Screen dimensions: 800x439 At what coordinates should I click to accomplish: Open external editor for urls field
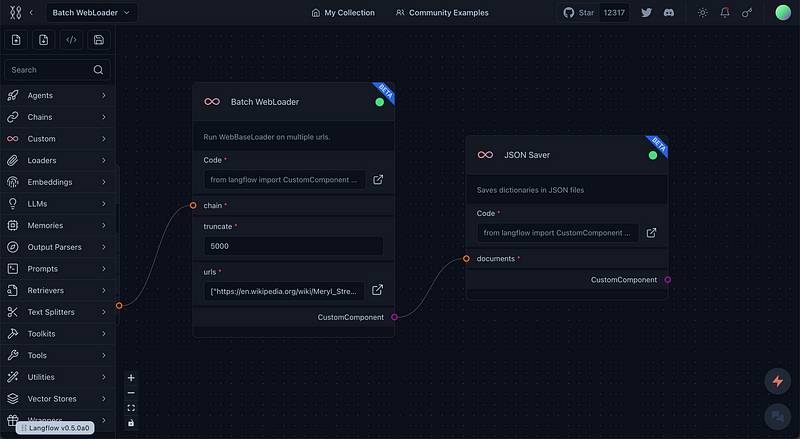click(x=378, y=290)
